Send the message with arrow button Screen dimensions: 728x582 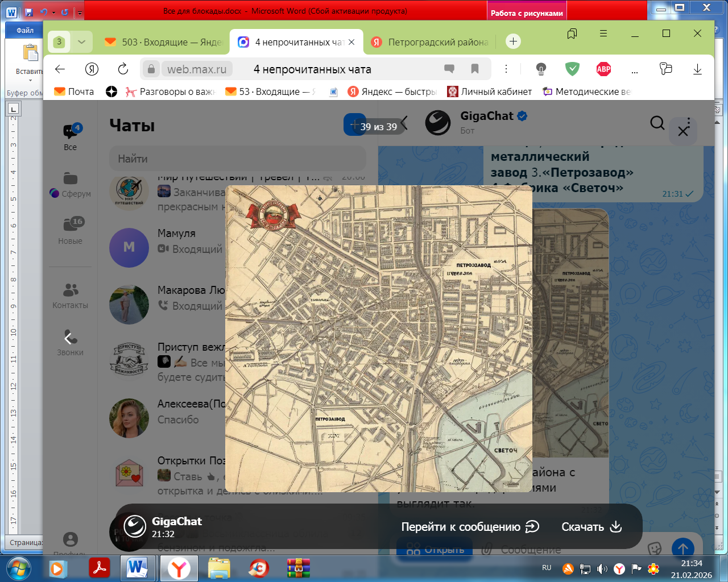(683, 549)
